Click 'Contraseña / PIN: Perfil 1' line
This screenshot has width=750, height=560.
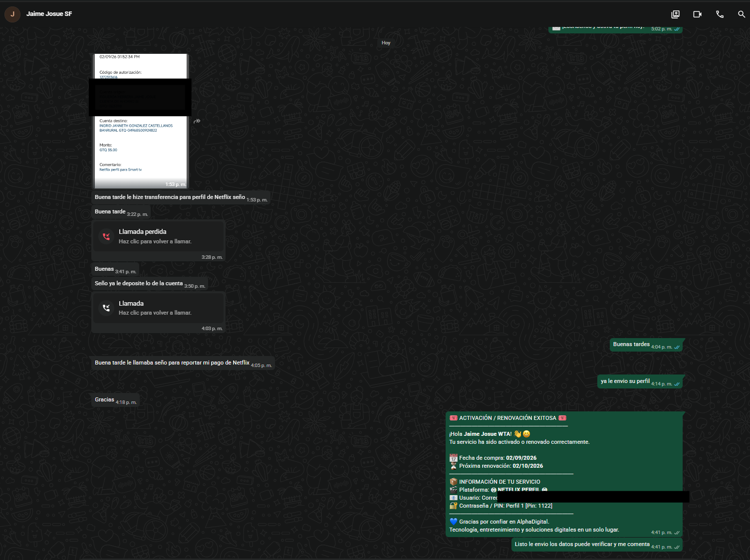tap(501, 506)
